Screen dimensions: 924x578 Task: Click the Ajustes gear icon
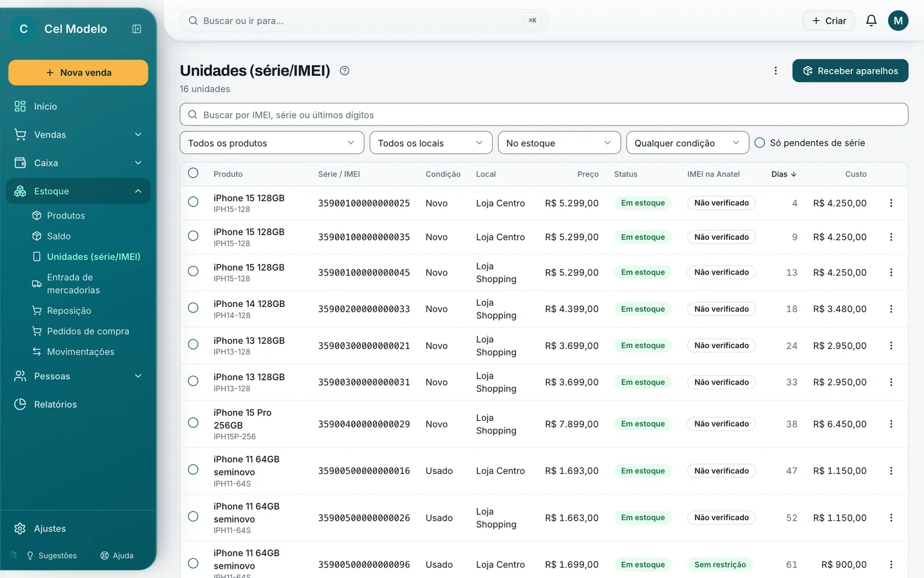pos(20,528)
